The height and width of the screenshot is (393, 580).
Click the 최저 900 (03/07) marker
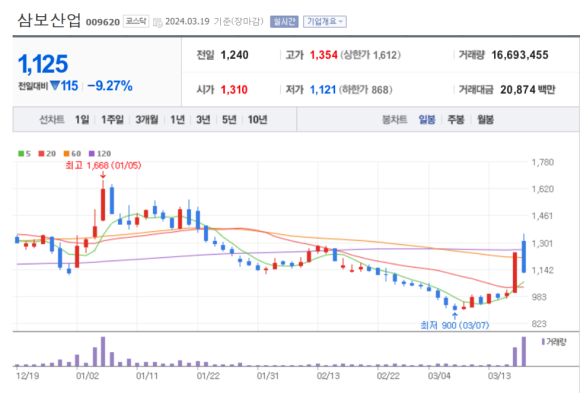pos(455,325)
